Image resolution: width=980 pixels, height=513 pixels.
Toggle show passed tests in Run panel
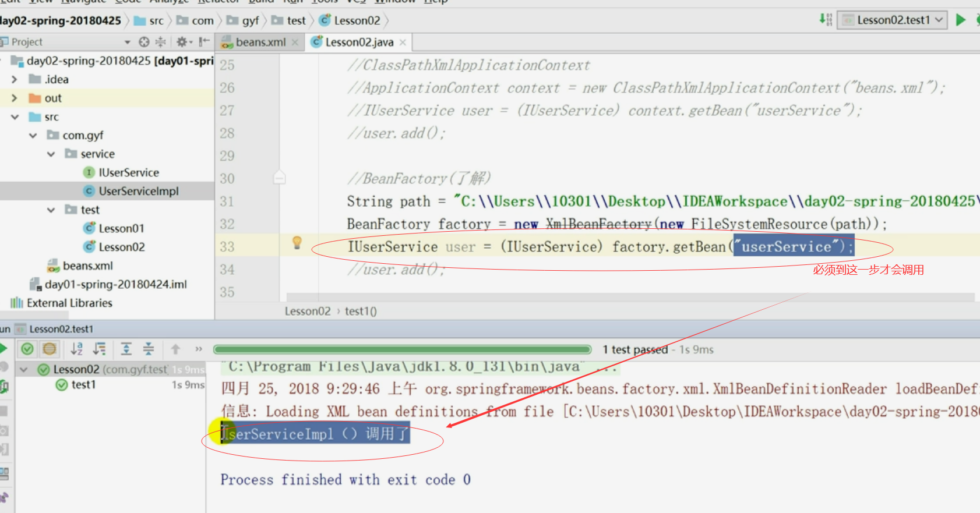pyautogui.click(x=27, y=349)
